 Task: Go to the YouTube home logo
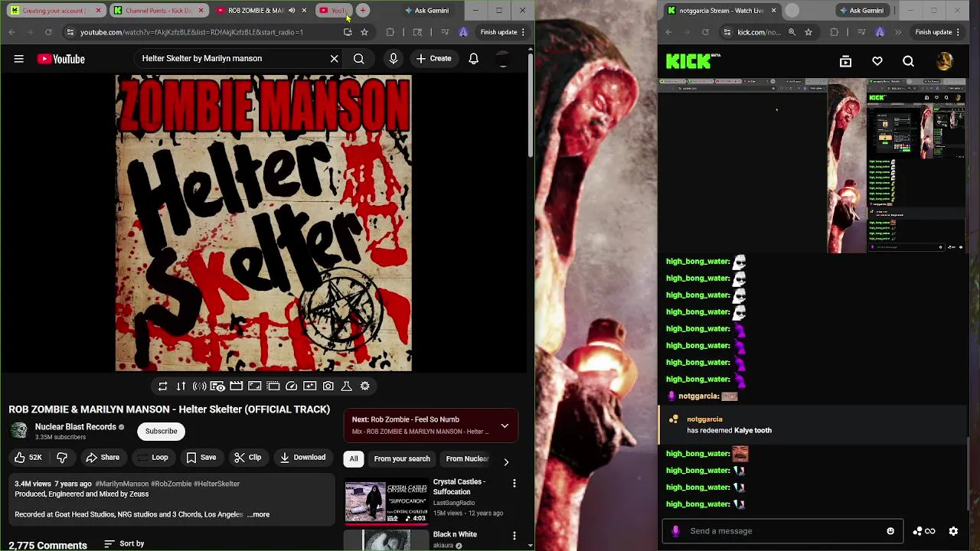pos(60,59)
